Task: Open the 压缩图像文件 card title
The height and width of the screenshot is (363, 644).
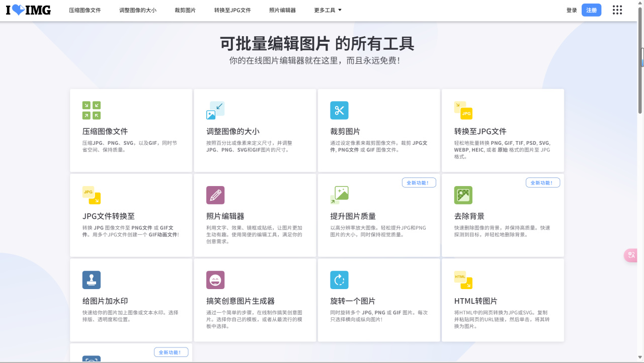Action: coord(105,132)
